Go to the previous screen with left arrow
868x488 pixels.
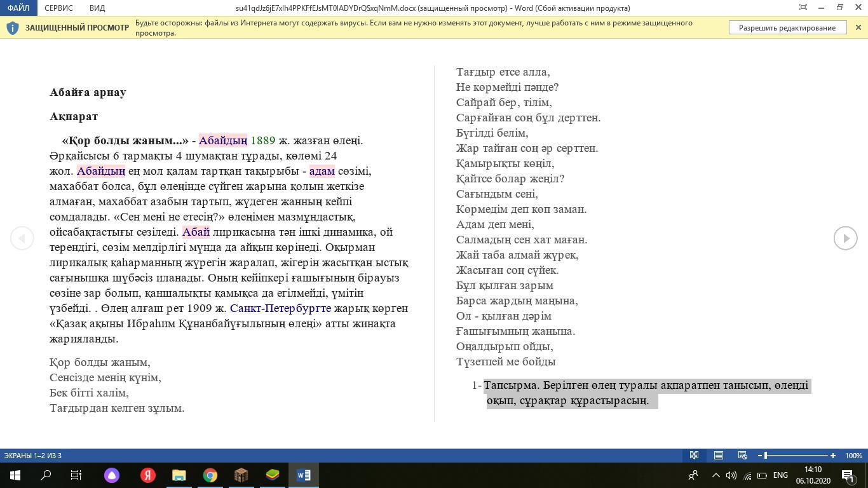[x=22, y=238]
